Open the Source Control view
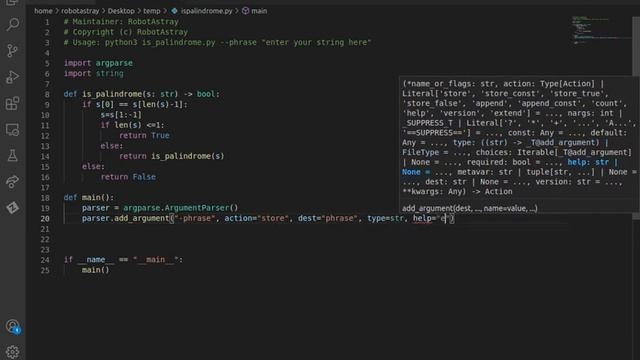Viewport: 640px width, 360px height. [13, 51]
